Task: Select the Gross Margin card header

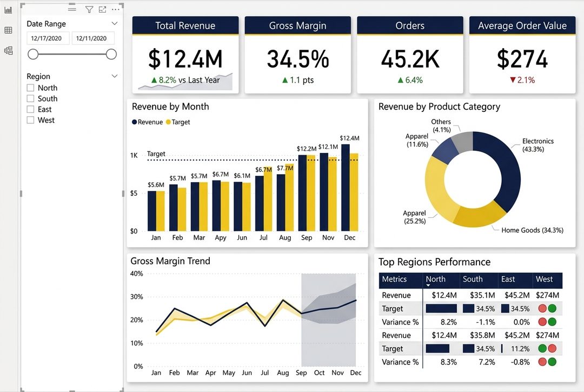Action: tap(297, 25)
